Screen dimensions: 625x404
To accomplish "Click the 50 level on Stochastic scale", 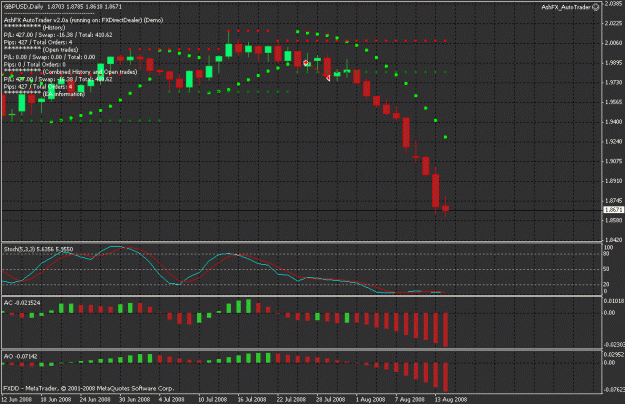I will point(606,269).
